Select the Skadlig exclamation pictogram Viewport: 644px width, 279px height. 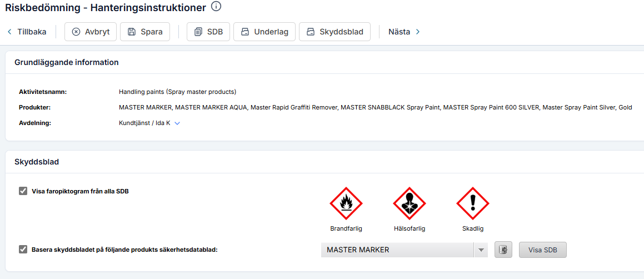point(473,203)
